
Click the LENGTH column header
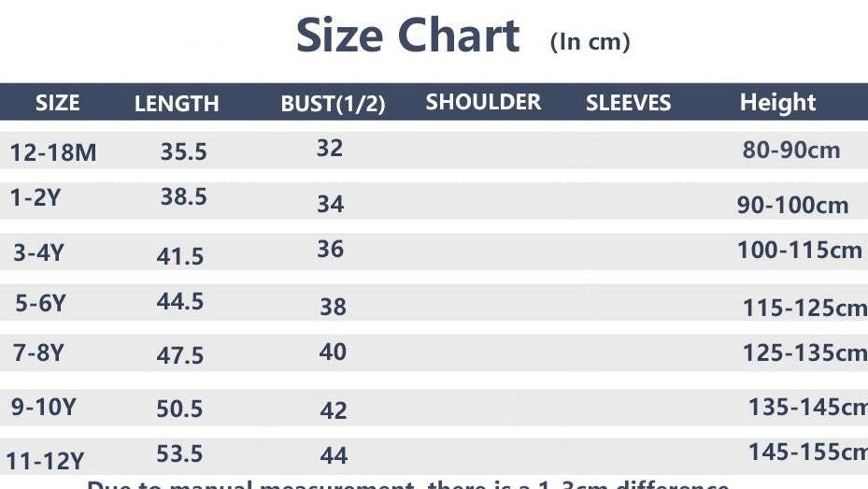pos(177,104)
